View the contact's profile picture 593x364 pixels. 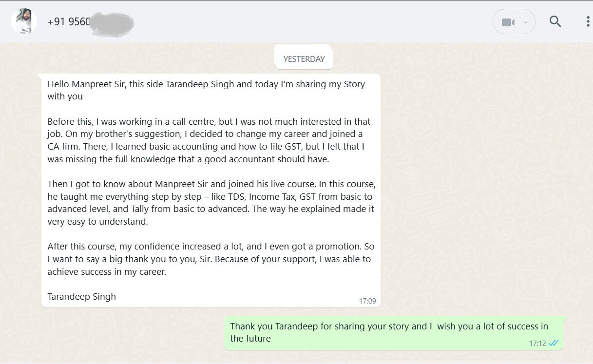coord(24,21)
